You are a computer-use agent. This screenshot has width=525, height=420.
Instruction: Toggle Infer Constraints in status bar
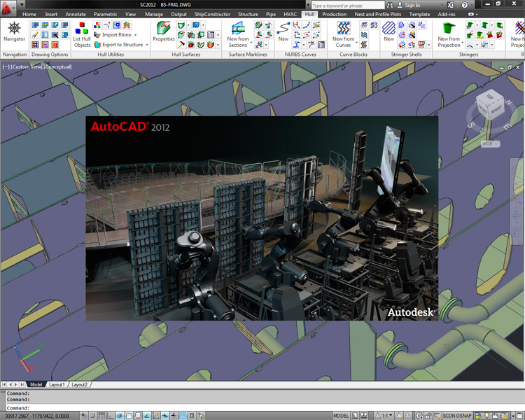(x=83, y=416)
